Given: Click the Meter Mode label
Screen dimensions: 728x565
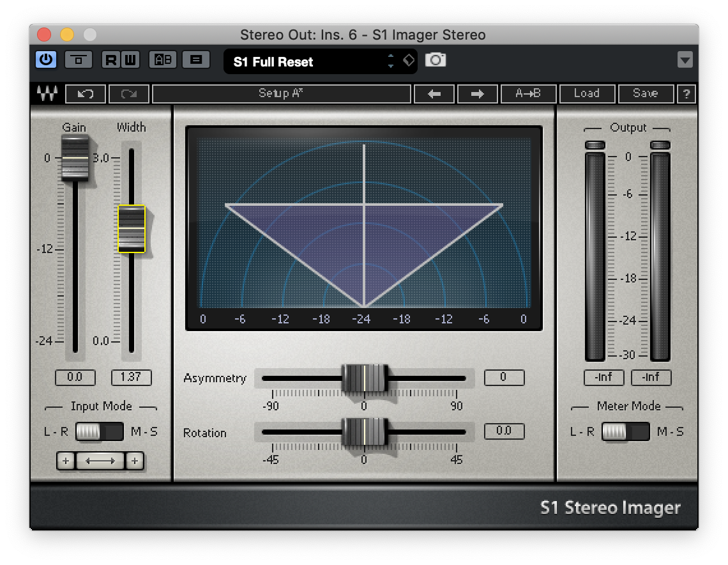Looking at the screenshot, I should (x=628, y=406).
